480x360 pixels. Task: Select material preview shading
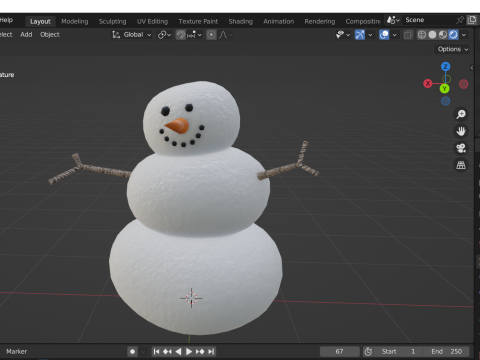point(443,35)
